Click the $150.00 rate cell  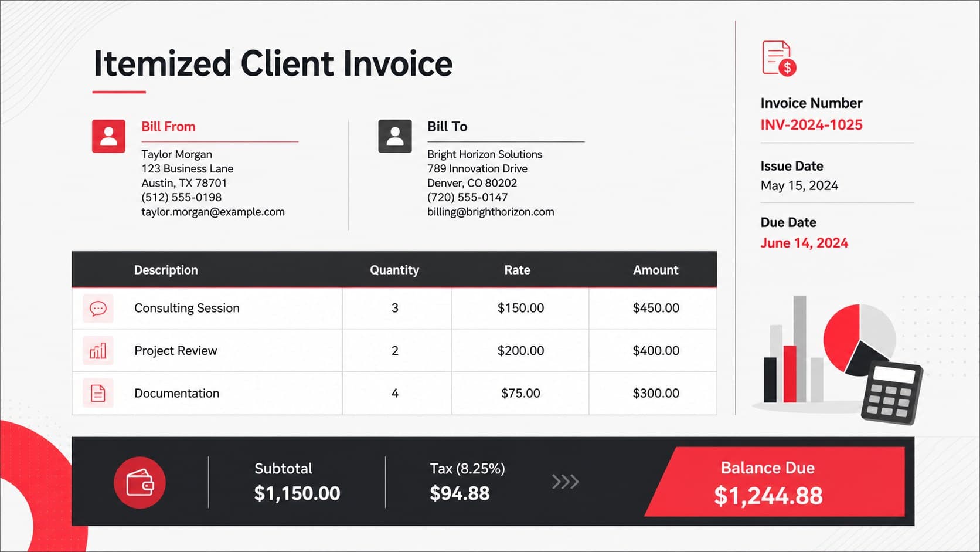520,308
